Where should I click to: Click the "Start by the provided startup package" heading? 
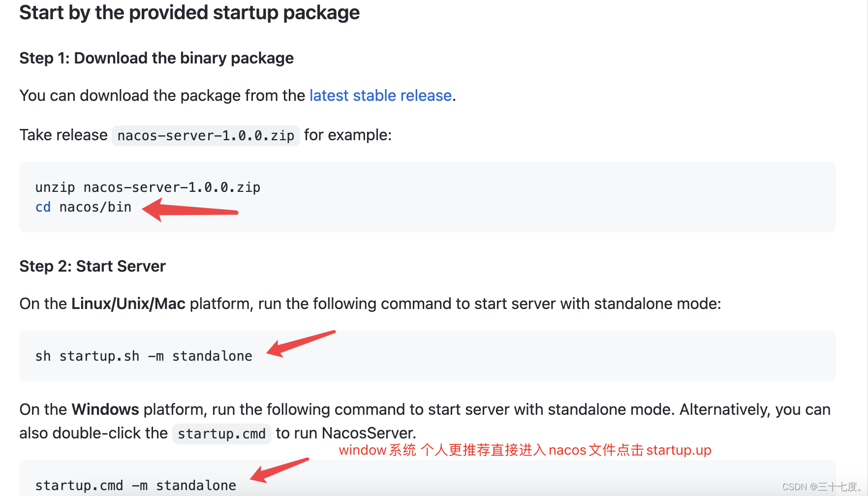pos(189,13)
